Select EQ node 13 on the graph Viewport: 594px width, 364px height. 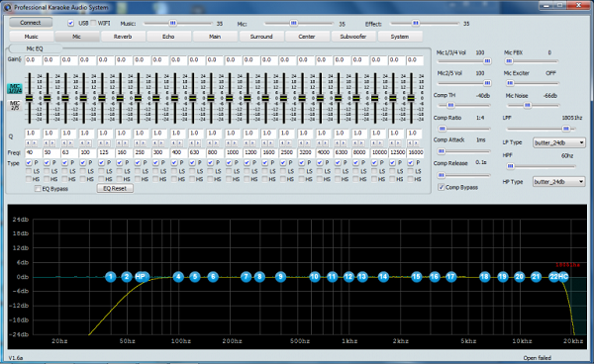pos(362,277)
